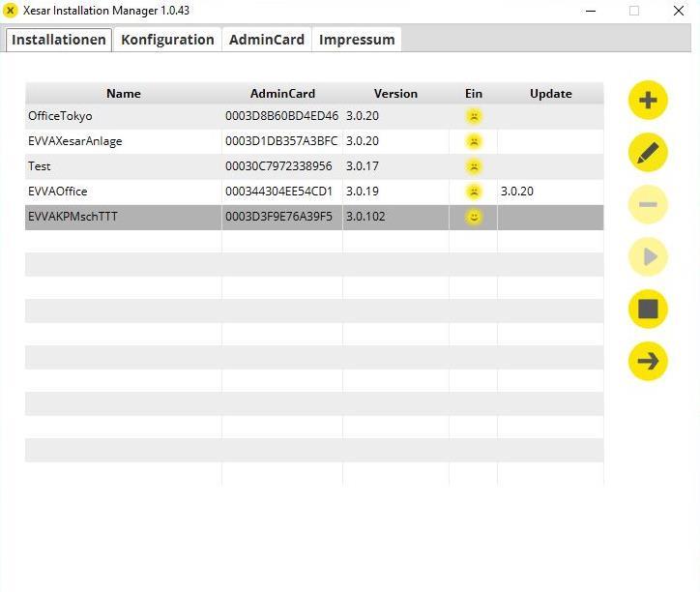
Task: Sort by the AdminCard column header
Action: click(x=282, y=94)
